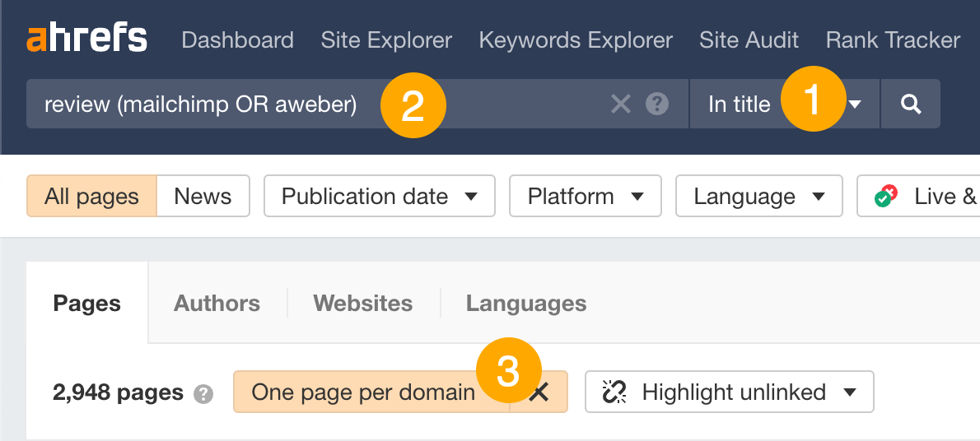The image size is (980, 441).
Task: Click the help icon beside 2,948 pages
Action: click(x=203, y=394)
